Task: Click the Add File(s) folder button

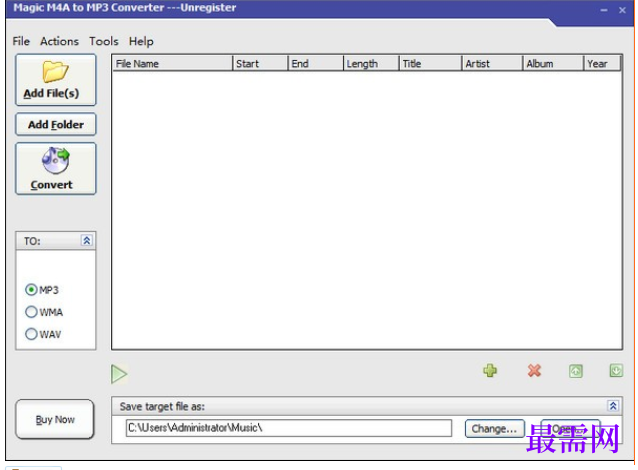Action: [56, 80]
